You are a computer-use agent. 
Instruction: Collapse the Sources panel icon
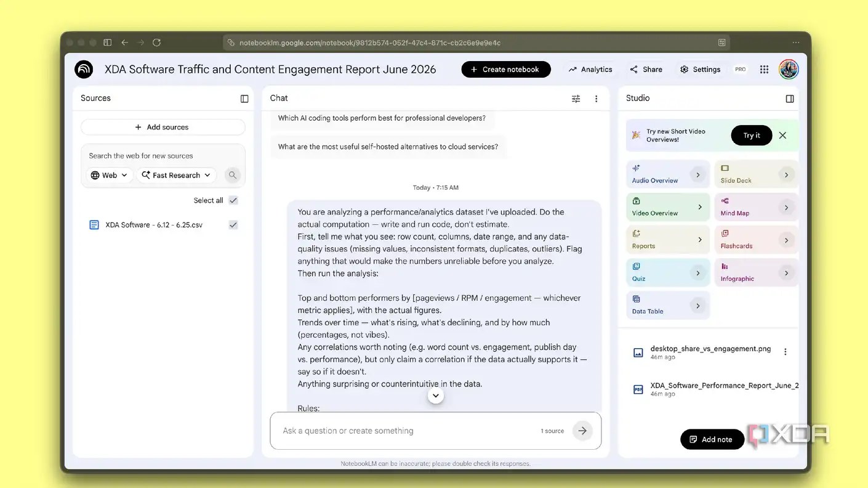(244, 99)
